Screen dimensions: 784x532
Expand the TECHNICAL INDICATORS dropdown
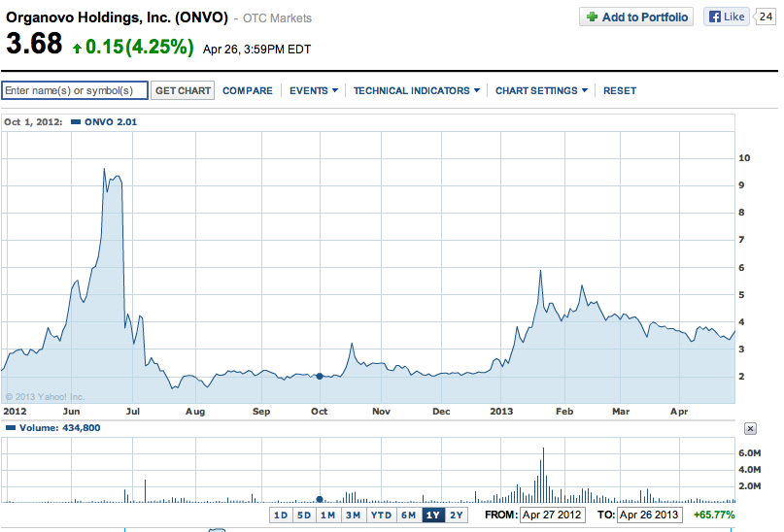417,91
